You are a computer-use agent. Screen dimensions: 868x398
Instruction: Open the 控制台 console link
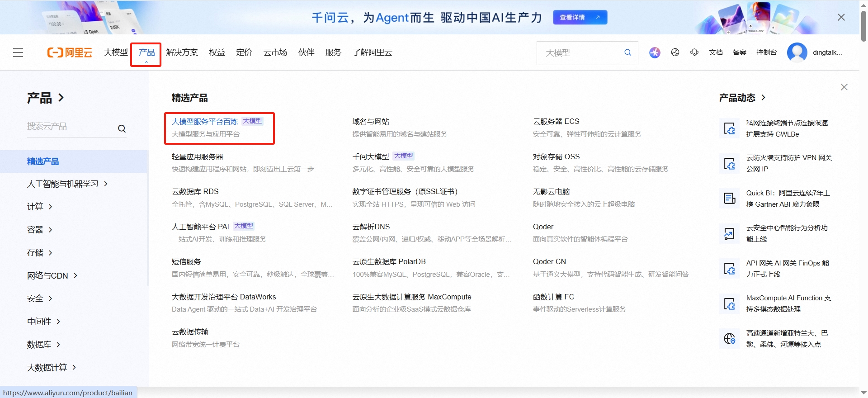(767, 52)
